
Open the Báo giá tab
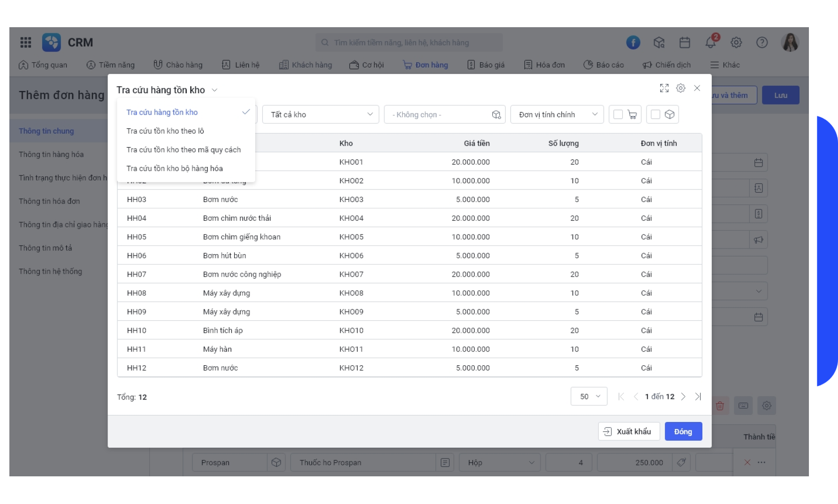pos(486,65)
